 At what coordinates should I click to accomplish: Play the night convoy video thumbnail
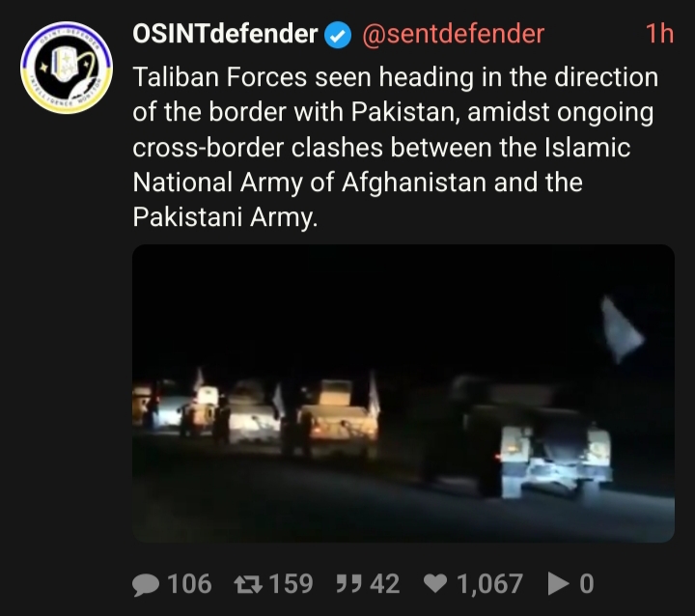click(403, 393)
